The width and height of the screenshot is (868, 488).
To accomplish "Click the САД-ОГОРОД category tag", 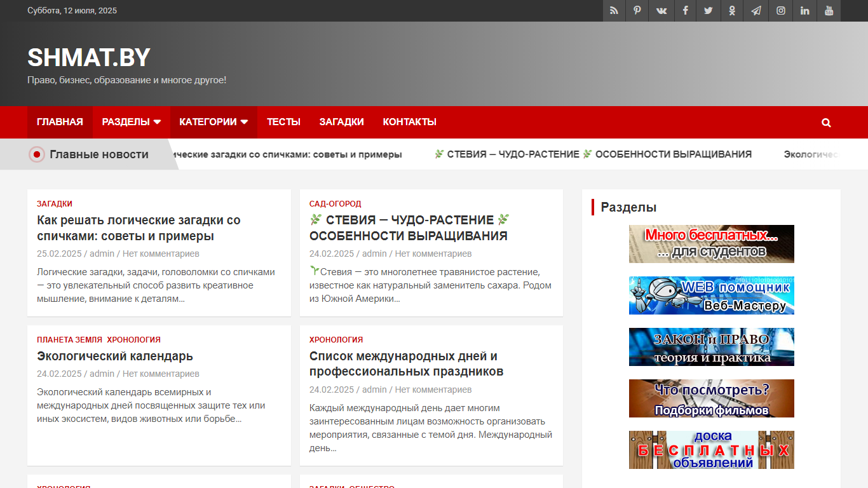I will [x=335, y=204].
